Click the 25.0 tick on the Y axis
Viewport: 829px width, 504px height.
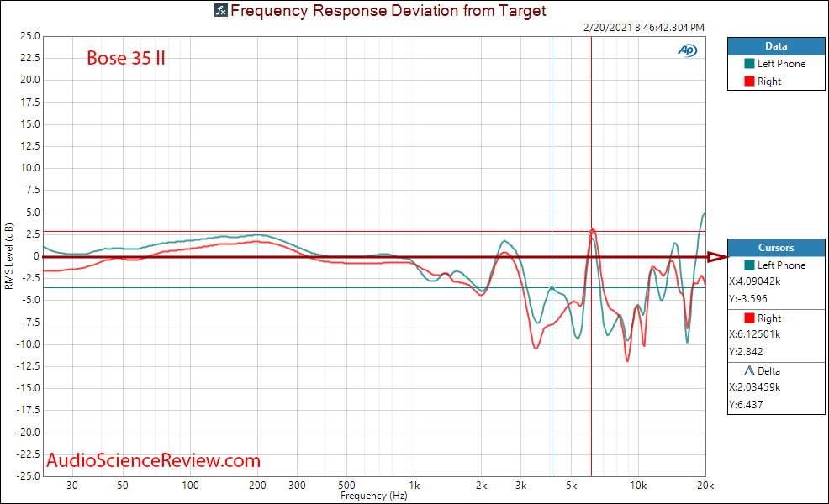30,36
